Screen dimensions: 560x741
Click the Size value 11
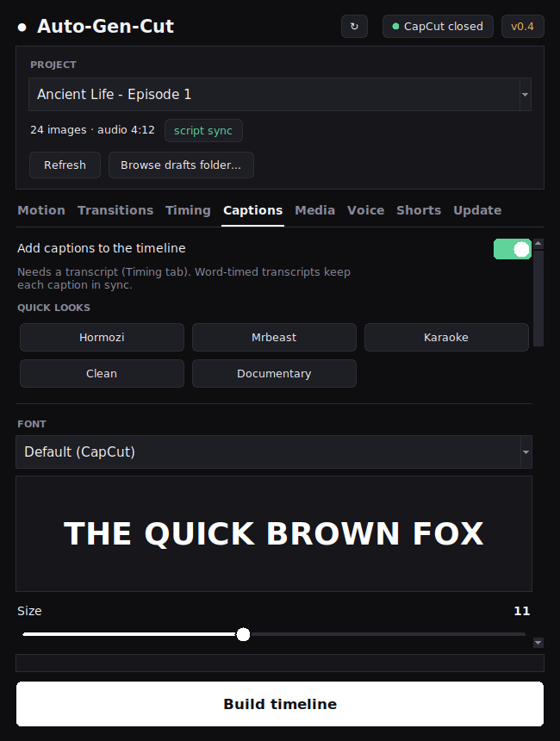click(522, 611)
